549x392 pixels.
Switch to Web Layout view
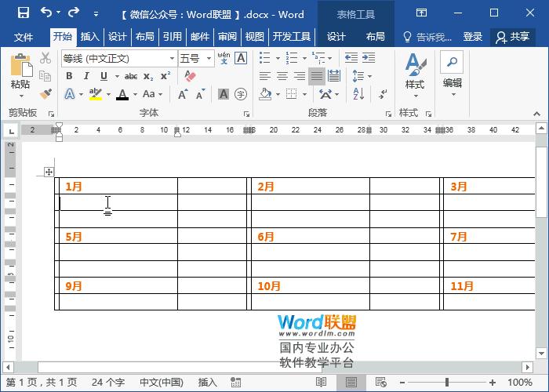point(380,382)
